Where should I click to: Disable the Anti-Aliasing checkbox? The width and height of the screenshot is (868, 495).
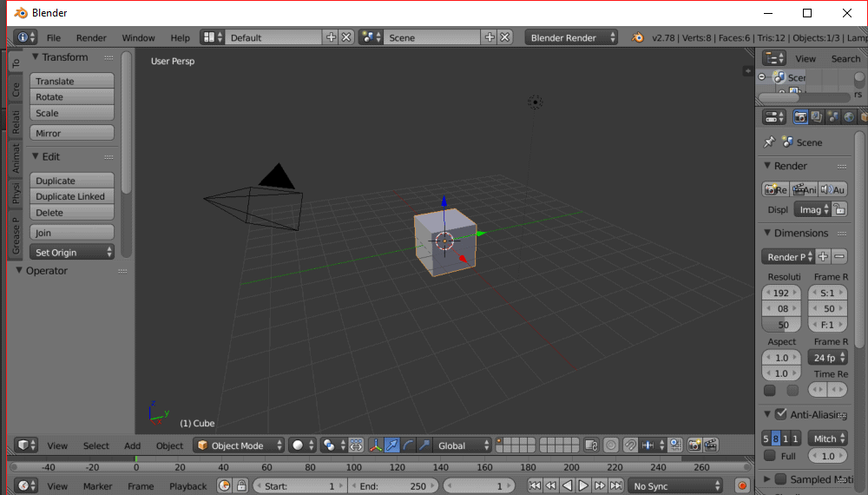click(780, 414)
